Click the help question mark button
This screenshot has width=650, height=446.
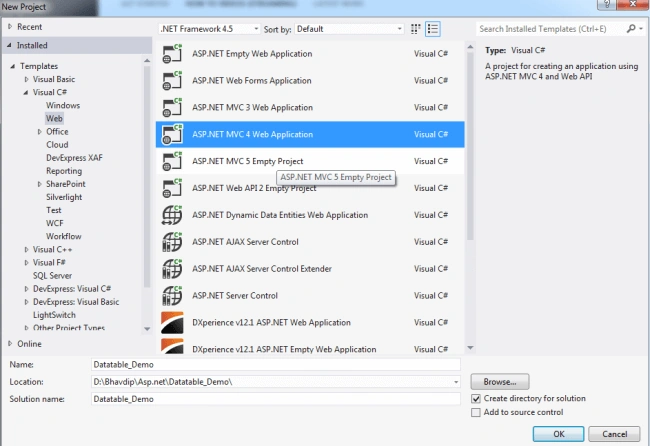click(x=606, y=5)
